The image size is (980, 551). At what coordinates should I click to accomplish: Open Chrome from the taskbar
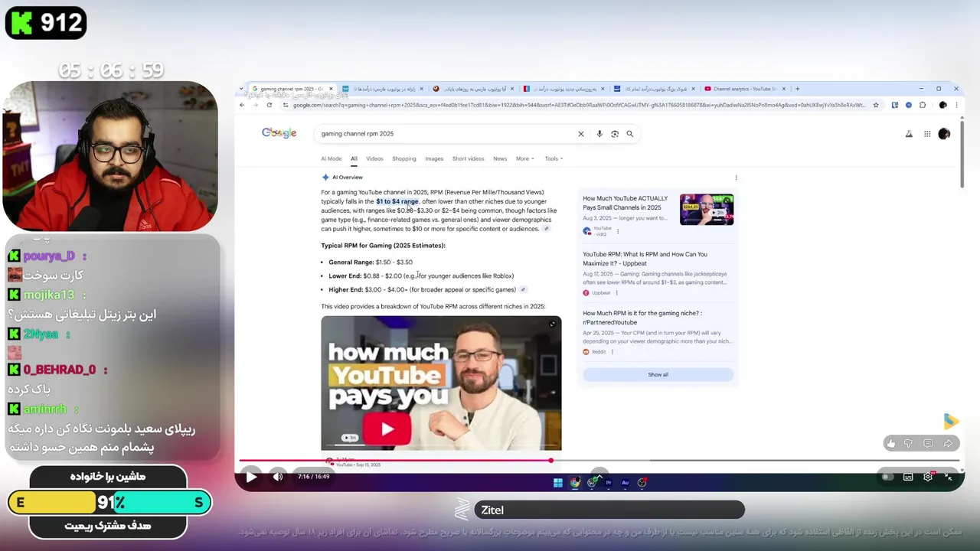(575, 483)
